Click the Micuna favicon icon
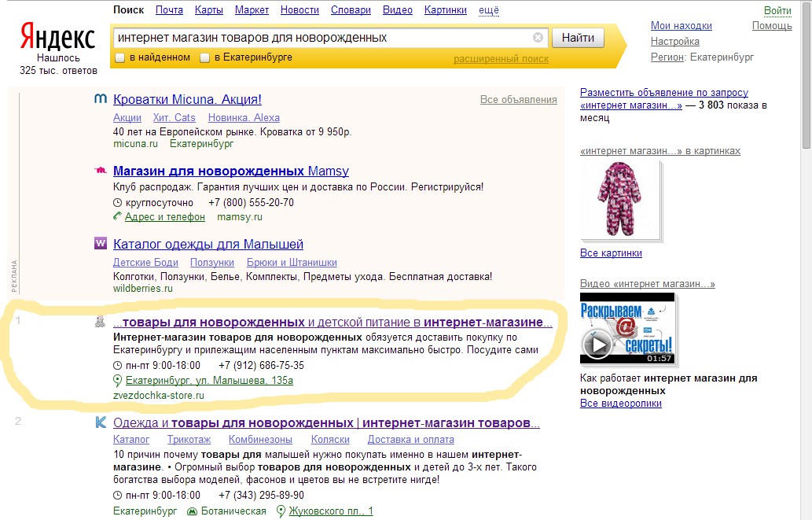Viewport: 812px width, 520px height. click(101, 98)
